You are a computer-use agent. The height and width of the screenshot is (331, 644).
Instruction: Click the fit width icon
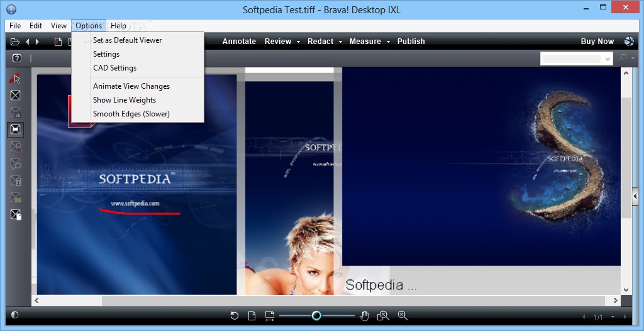click(x=269, y=316)
